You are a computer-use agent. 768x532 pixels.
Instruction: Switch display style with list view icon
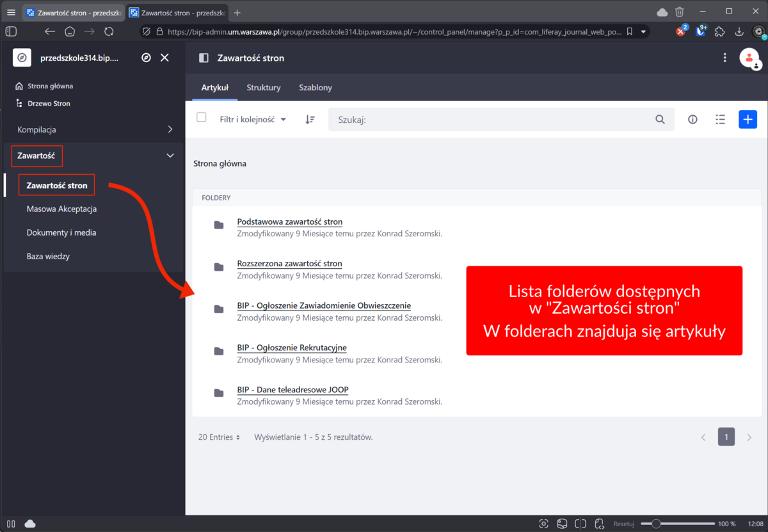point(720,120)
